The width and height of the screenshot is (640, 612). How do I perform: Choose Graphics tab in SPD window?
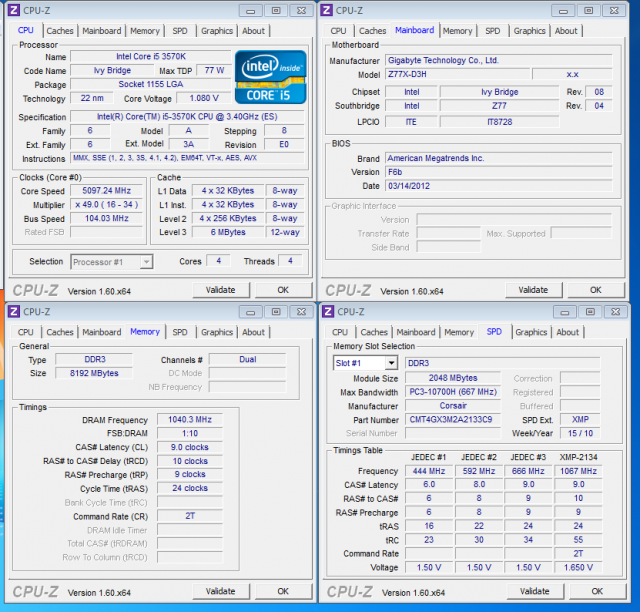click(x=531, y=332)
